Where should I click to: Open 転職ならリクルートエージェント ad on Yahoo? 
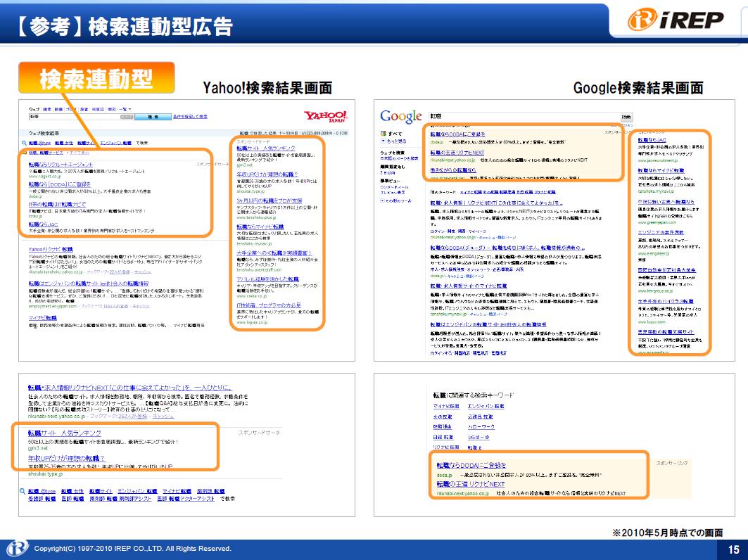(x=61, y=164)
